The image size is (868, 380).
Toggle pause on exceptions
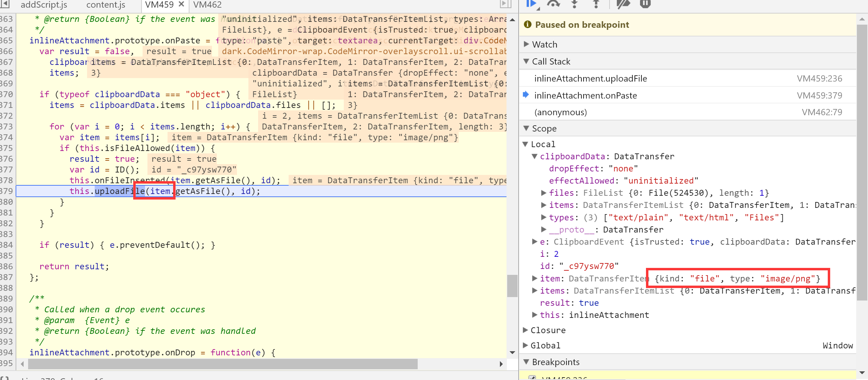[645, 4]
